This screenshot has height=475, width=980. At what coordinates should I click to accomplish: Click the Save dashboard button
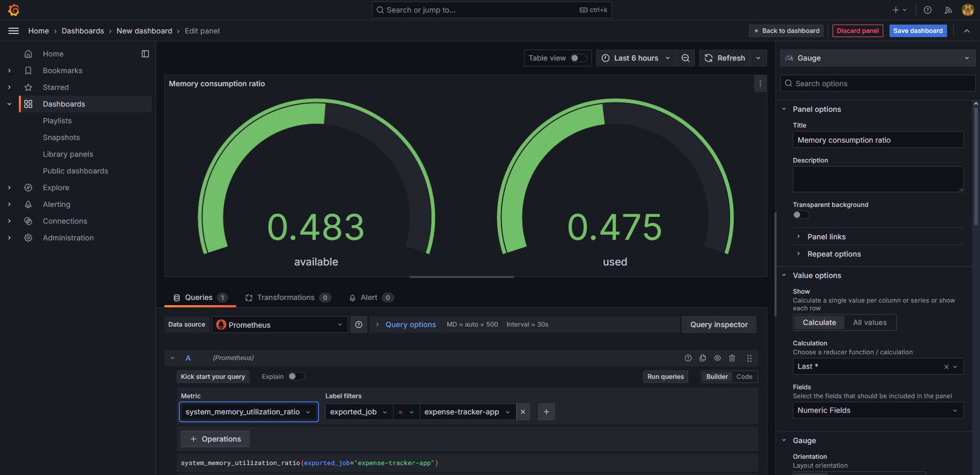tap(918, 31)
